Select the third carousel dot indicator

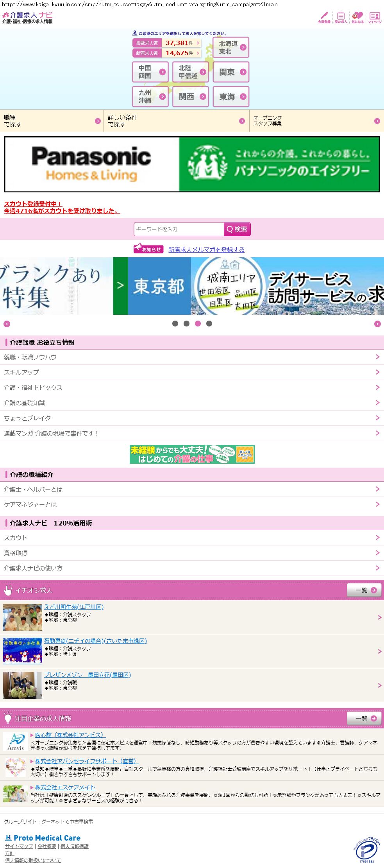(198, 323)
